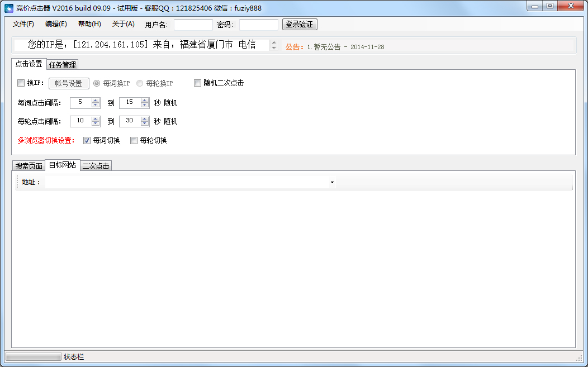This screenshot has height=367, width=588.
Task: Click the 用户名 input field
Action: point(193,25)
